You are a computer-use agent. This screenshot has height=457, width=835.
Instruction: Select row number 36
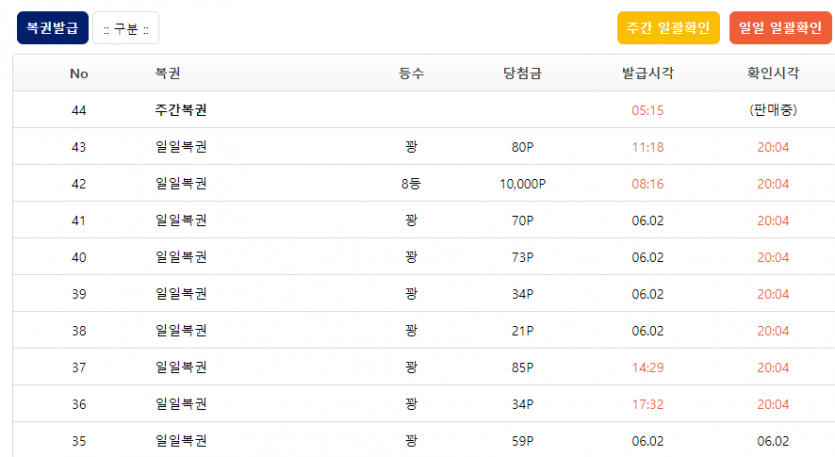79,404
